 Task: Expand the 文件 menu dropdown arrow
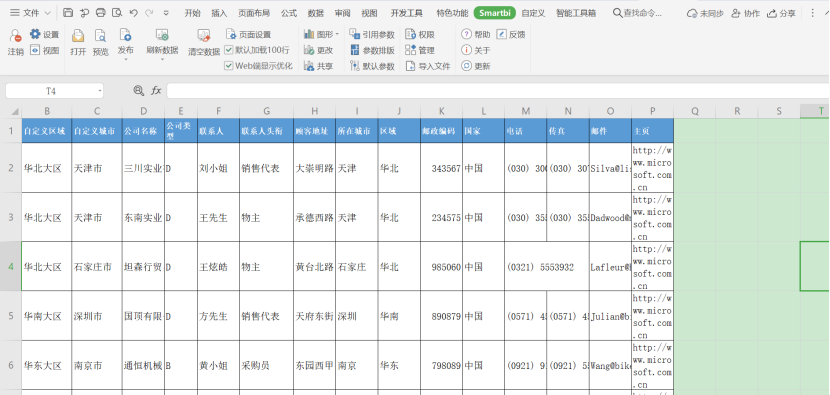pyautogui.click(x=48, y=13)
